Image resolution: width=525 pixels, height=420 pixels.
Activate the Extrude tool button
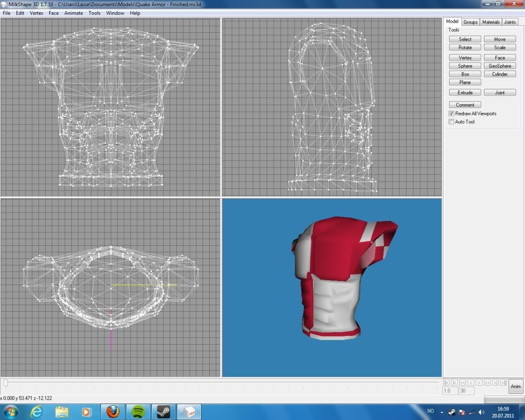coord(465,92)
